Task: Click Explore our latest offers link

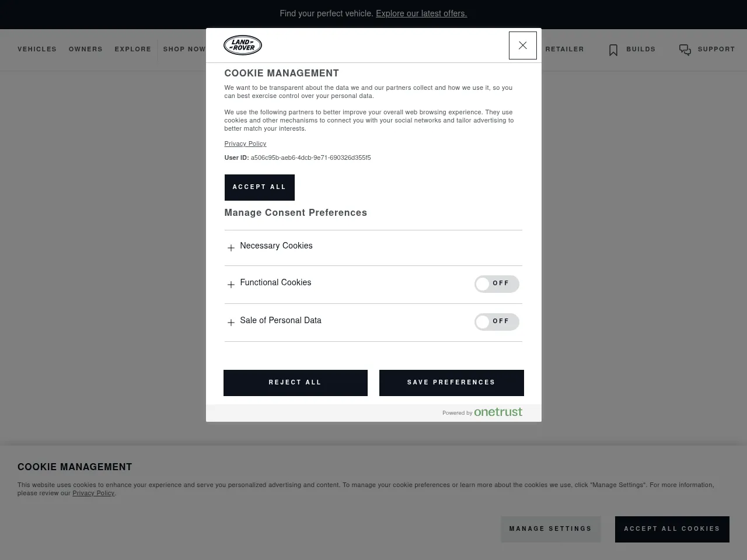Action: 421,13
